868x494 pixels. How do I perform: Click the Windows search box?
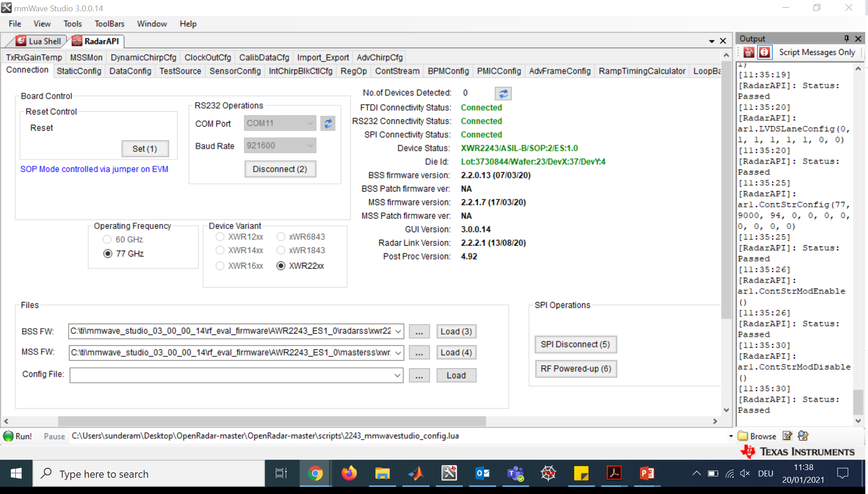tap(149, 473)
